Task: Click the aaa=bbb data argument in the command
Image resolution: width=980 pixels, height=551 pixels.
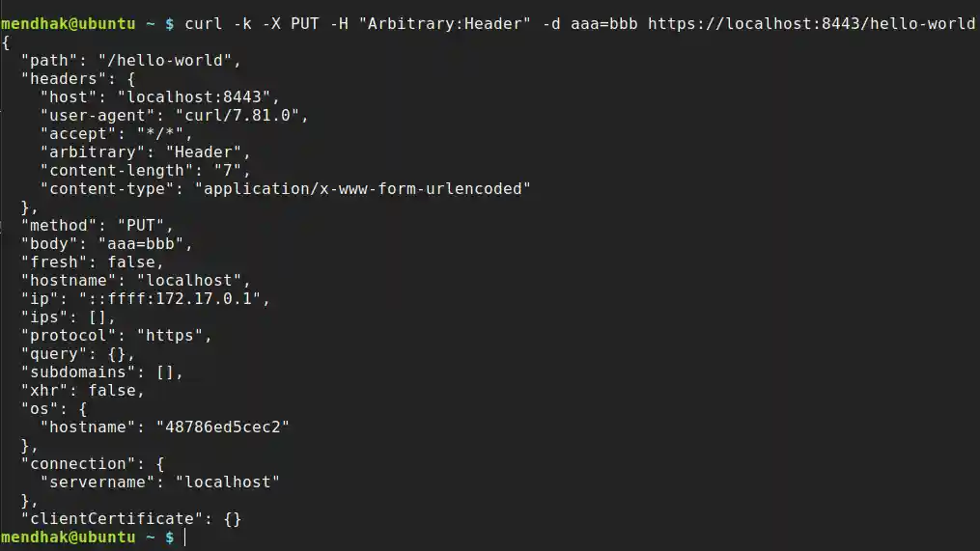Action: pyautogui.click(x=603, y=23)
